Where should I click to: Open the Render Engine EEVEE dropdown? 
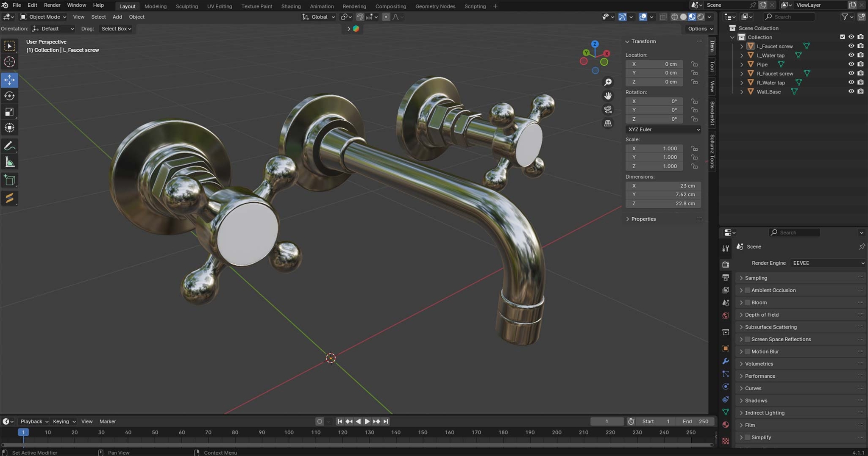pos(828,263)
